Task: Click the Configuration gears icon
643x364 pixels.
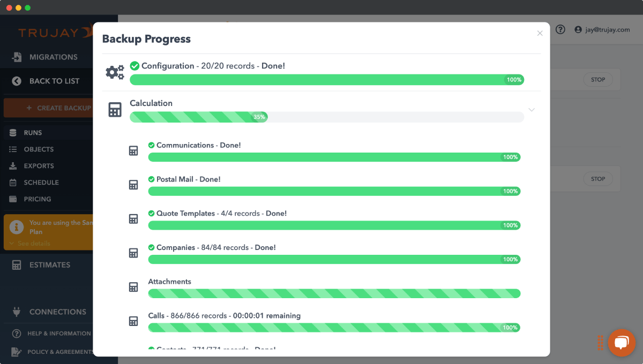Action: [x=115, y=72]
